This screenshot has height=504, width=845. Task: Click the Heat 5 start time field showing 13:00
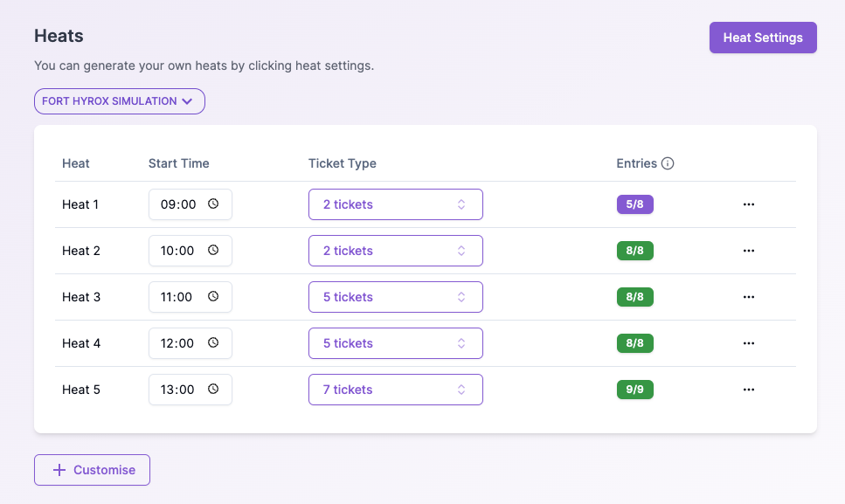click(179, 390)
